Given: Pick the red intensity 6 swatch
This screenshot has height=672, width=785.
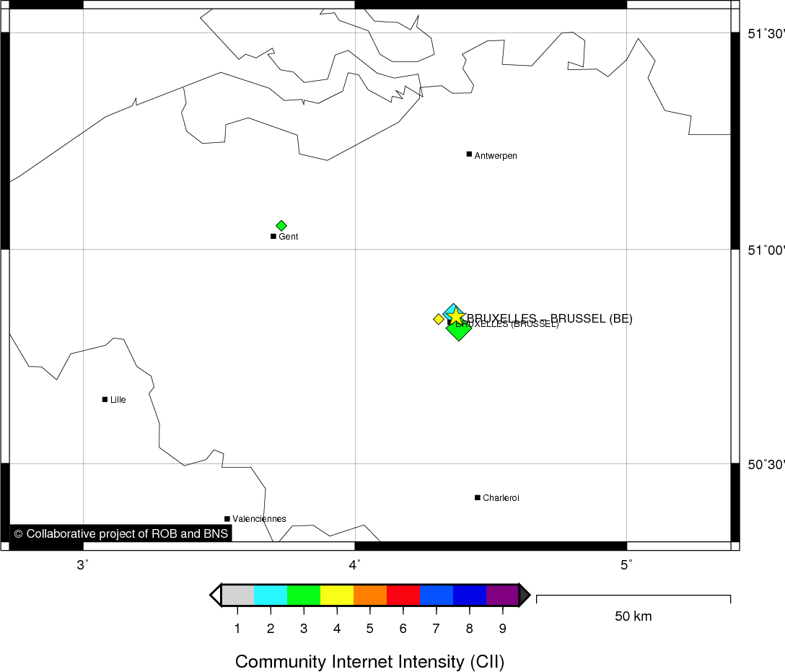Looking at the screenshot, I should 403,595.
